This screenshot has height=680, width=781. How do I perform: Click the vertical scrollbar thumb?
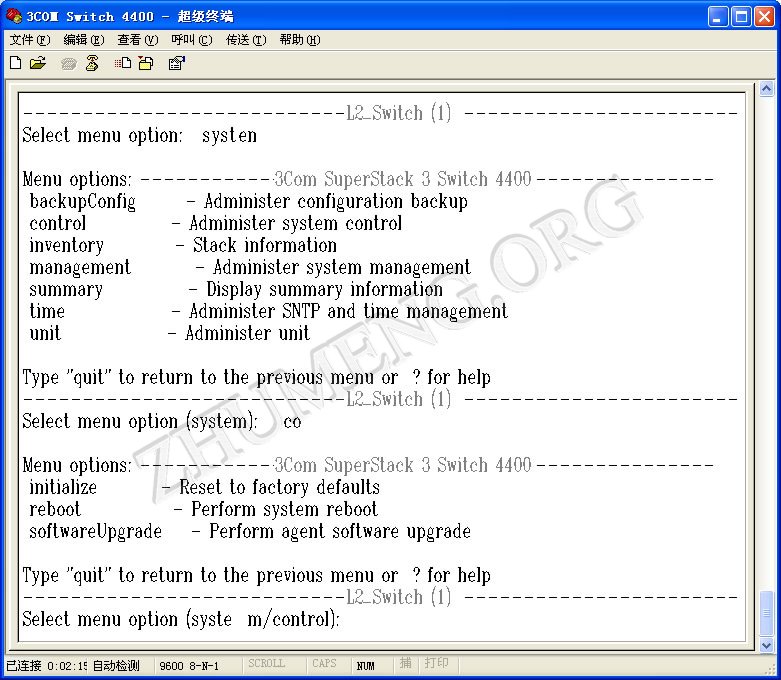(x=767, y=613)
